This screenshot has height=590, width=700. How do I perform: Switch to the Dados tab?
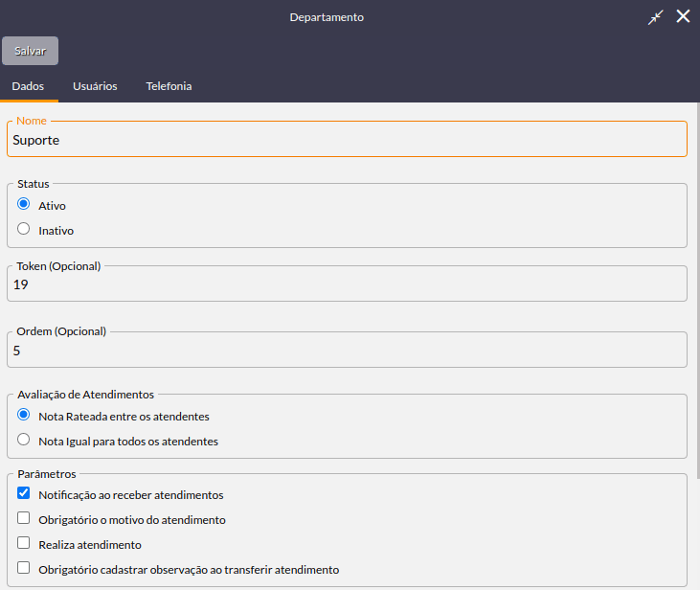[x=28, y=86]
